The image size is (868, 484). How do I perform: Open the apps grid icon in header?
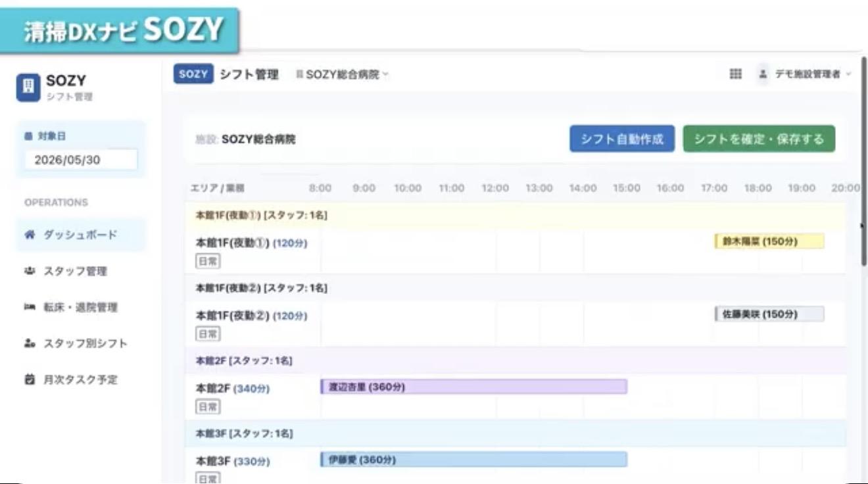(736, 74)
